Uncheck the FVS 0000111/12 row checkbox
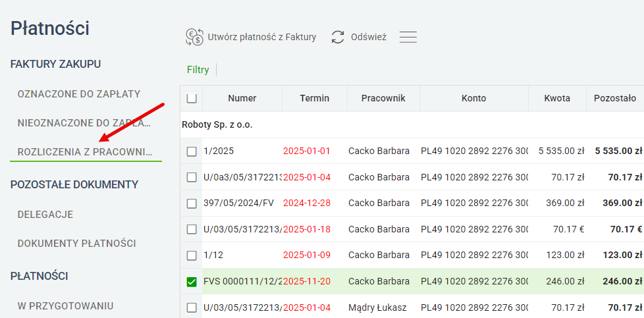Image resolution: width=644 pixels, height=318 pixels. click(x=192, y=281)
